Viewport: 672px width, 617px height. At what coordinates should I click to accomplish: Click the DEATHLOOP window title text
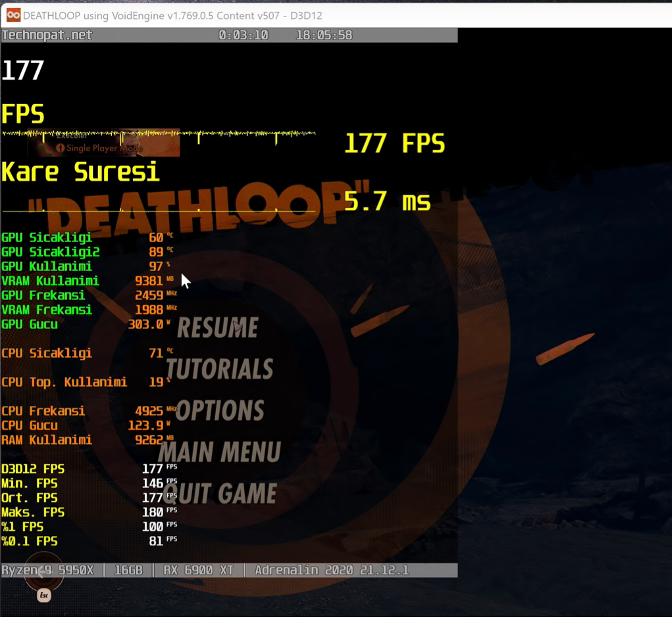pos(172,16)
